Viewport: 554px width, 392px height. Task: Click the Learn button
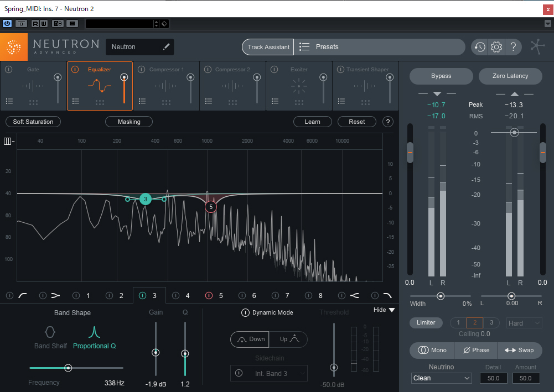pos(312,122)
